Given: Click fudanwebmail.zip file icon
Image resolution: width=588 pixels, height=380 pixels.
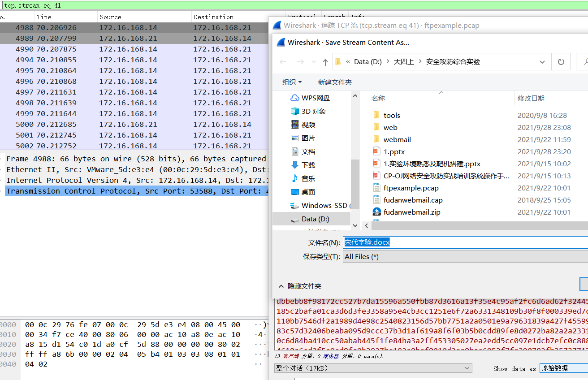Looking at the screenshot, I should point(376,212).
